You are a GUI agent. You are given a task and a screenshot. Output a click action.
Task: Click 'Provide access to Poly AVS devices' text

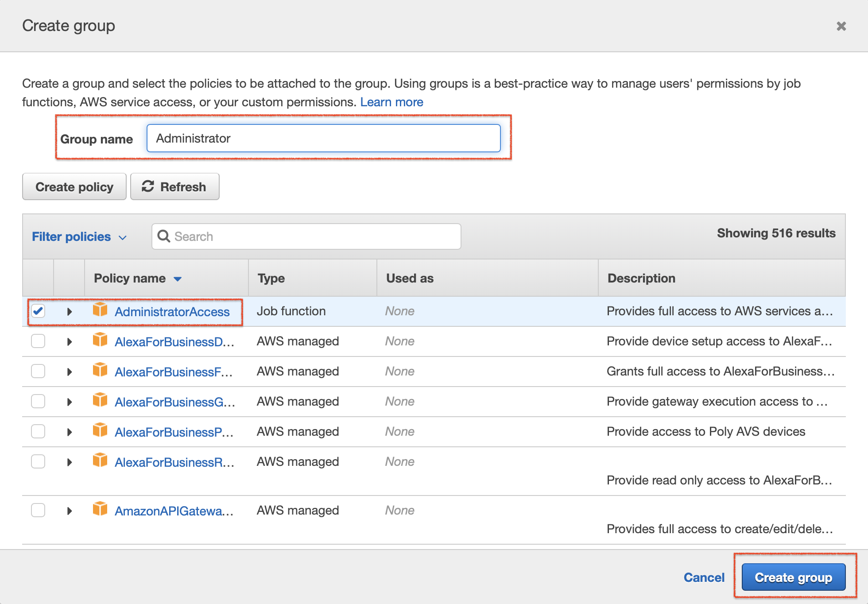(x=706, y=431)
